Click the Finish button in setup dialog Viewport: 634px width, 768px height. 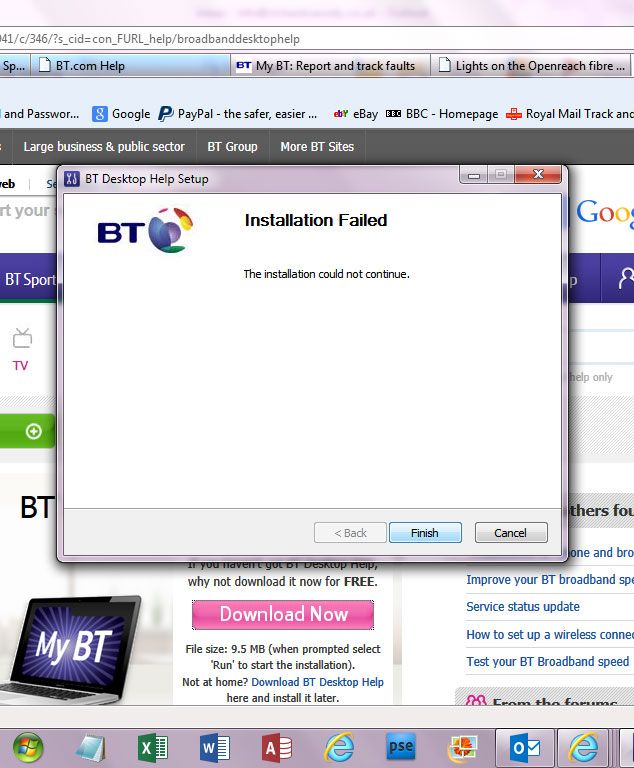click(x=425, y=532)
